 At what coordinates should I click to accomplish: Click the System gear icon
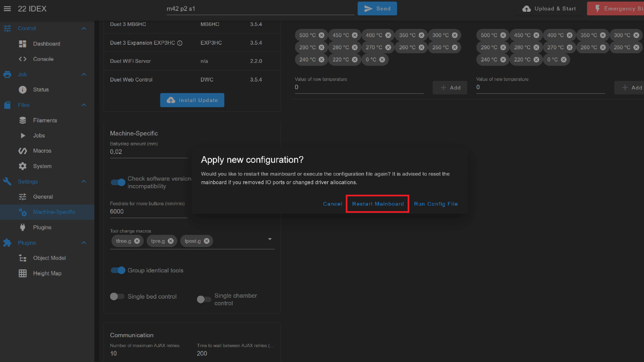point(23,166)
